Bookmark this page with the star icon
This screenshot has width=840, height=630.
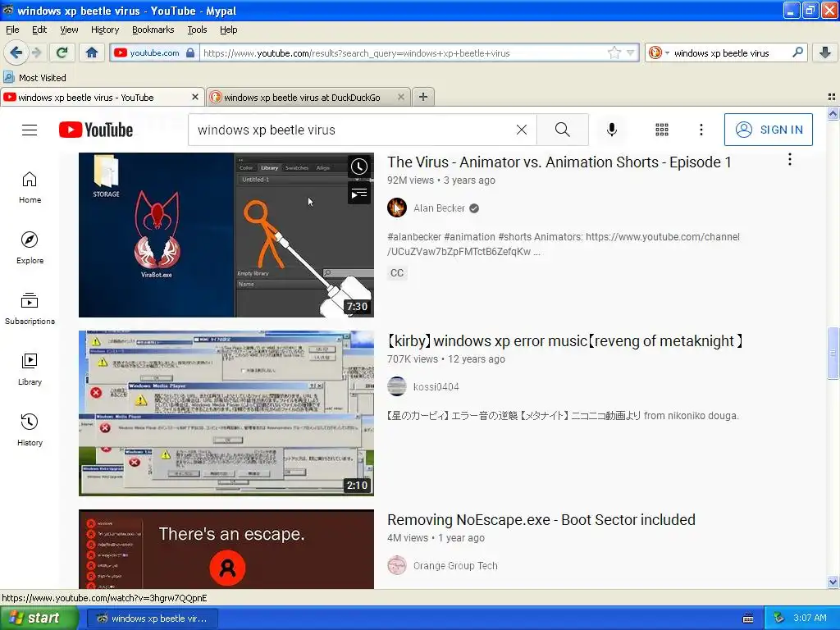tap(614, 52)
